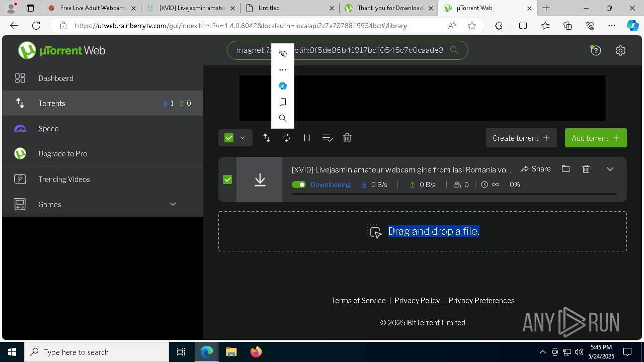Open a new browser tab with plus
This screenshot has height=362, width=644.
tap(546, 8)
